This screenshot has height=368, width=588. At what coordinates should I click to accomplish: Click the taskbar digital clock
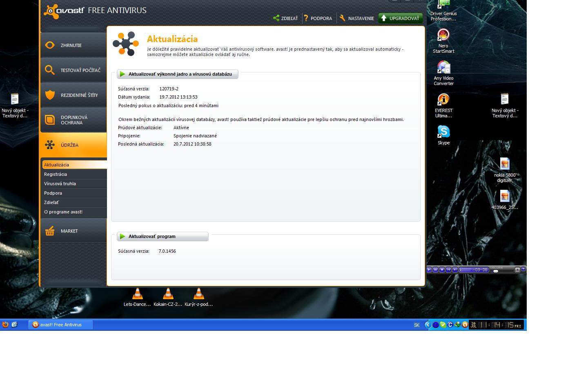click(x=496, y=325)
